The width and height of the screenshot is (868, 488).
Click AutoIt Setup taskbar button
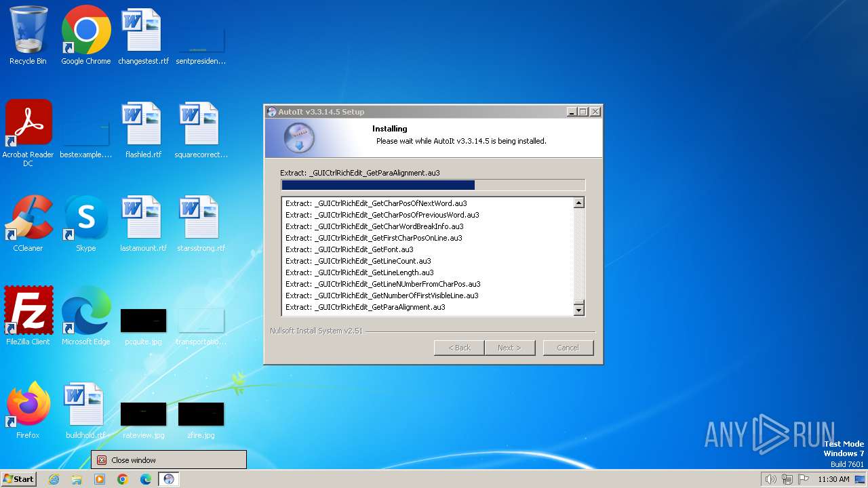tap(169, 479)
